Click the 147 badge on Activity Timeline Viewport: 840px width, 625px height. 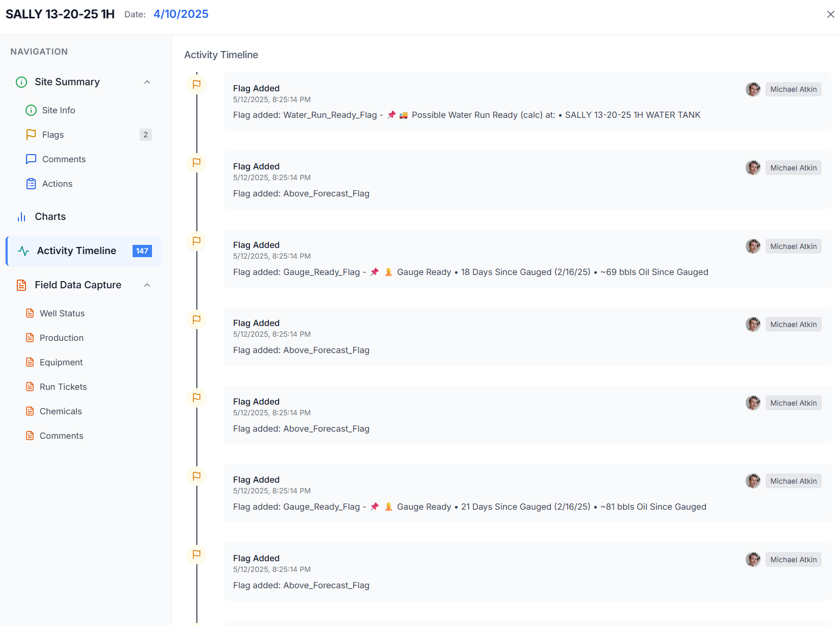click(x=142, y=251)
